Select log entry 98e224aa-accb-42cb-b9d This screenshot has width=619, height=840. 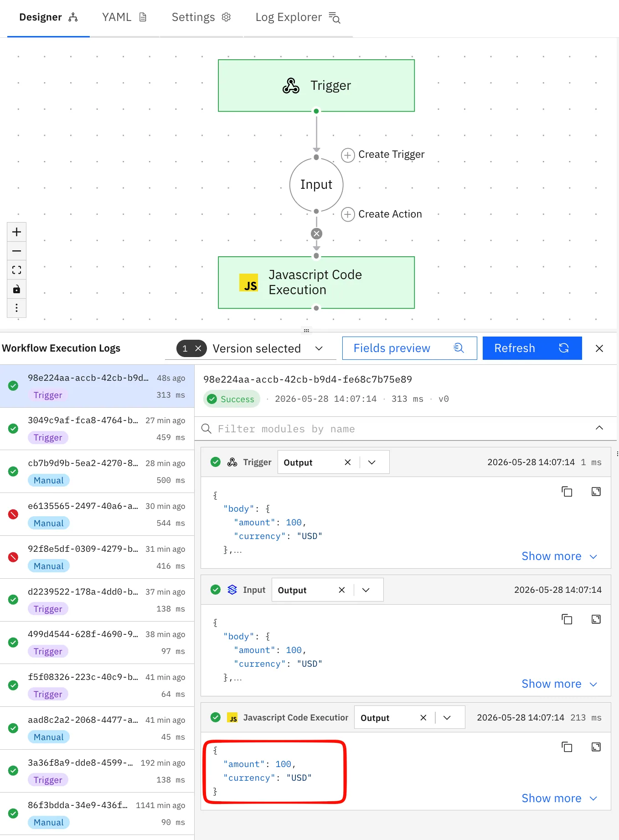click(97, 386)
